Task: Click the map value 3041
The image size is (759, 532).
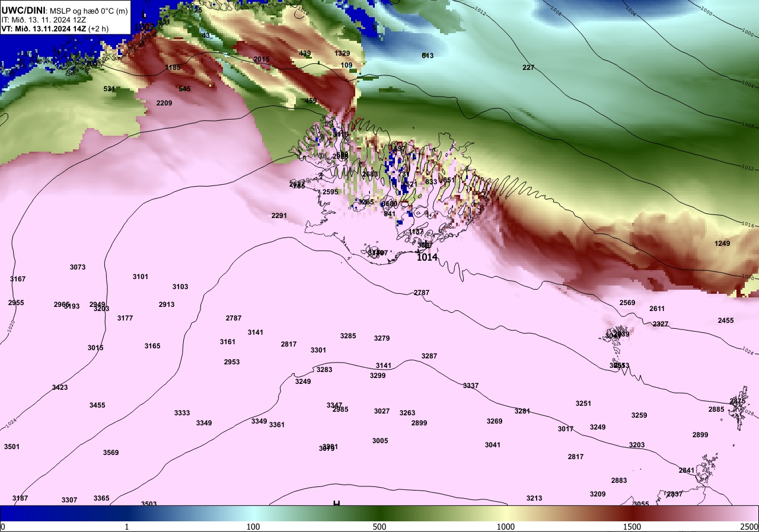Action: coord(493,445)
